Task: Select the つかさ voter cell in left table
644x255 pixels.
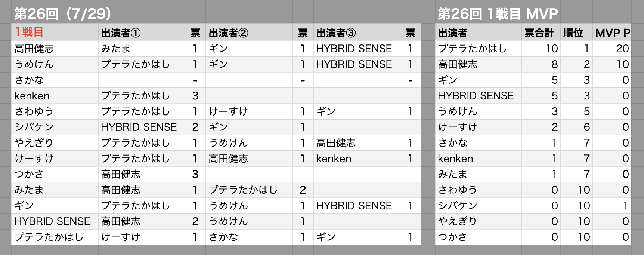Action: pos(29,174)
